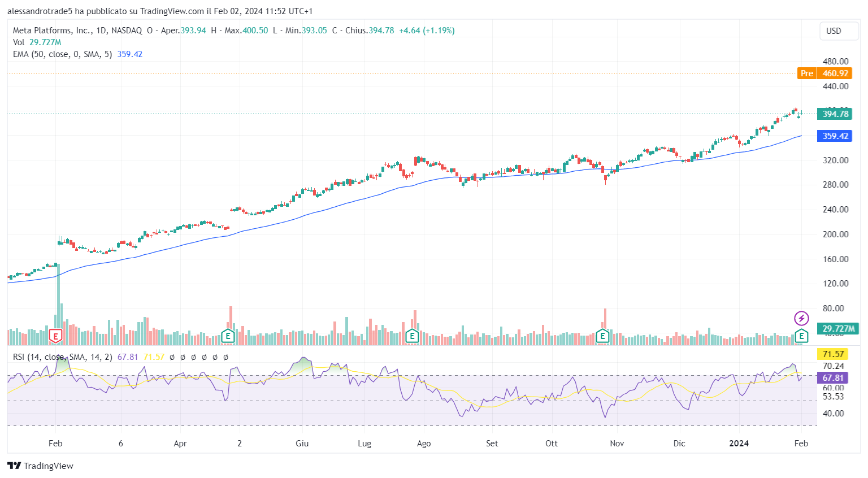Screen dimensions: 868x478
Task: Click the Ott time axis label
Action: pyautogui.click(x=552, y=444)
